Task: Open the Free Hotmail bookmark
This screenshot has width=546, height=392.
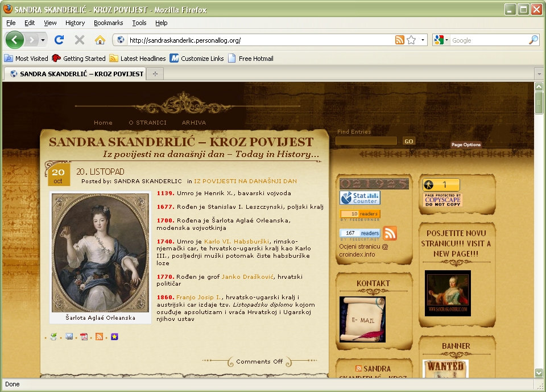Action: (x=251, y=59)
